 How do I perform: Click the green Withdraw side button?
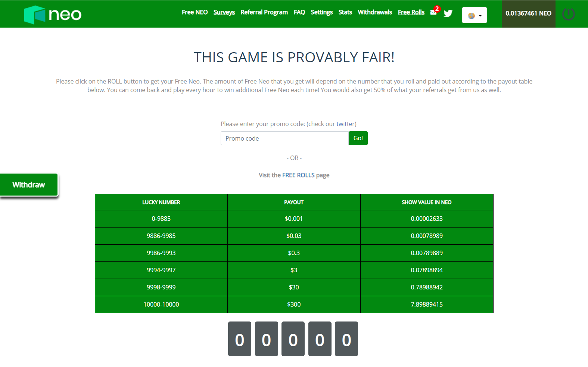point(29,185)
